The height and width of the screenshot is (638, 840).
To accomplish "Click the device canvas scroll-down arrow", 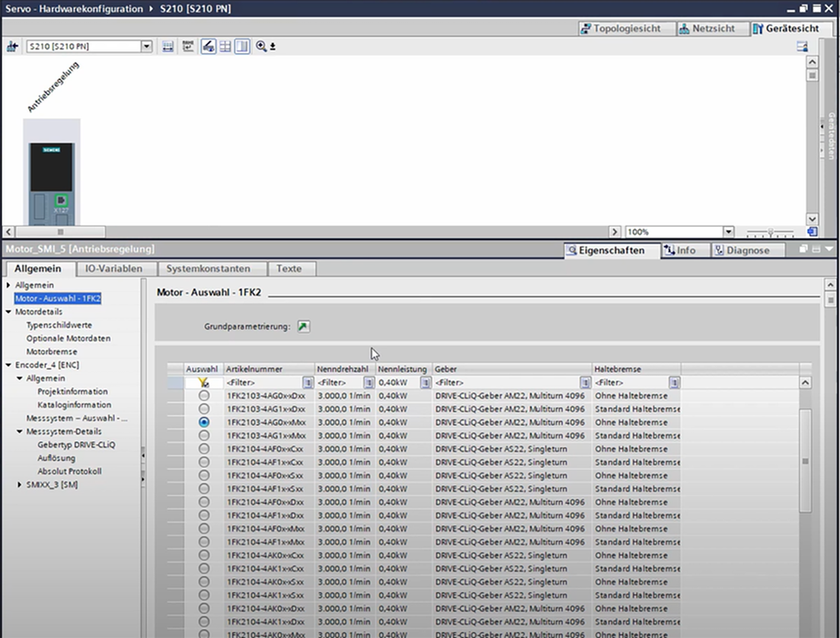I will coord(812,219).
